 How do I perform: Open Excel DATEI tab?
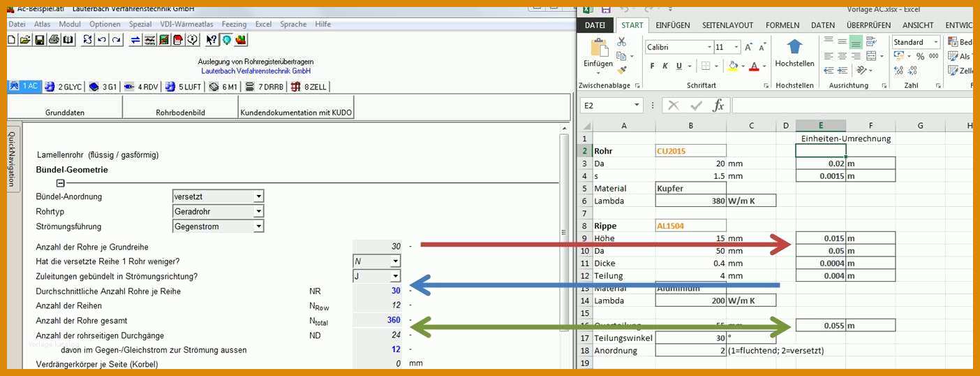point(595,25)
